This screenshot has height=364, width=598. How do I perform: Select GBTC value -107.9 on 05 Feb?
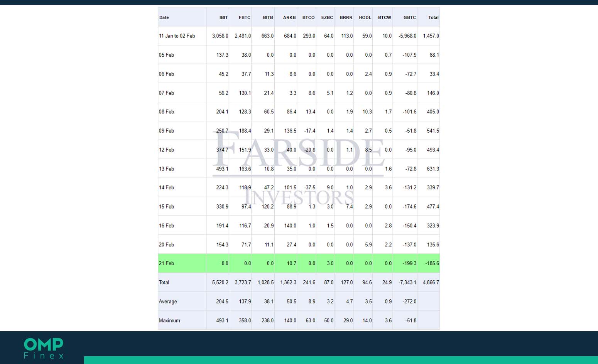(x=409, y=55)
